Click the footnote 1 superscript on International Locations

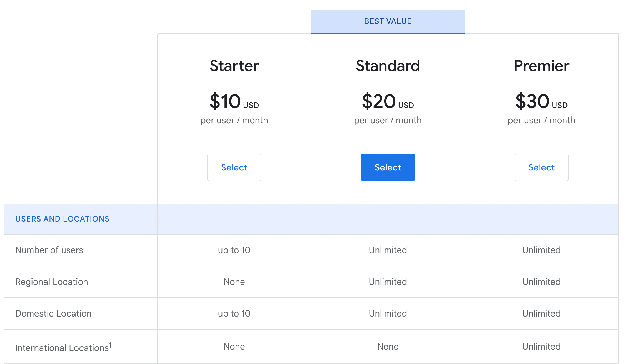[110, 345]
